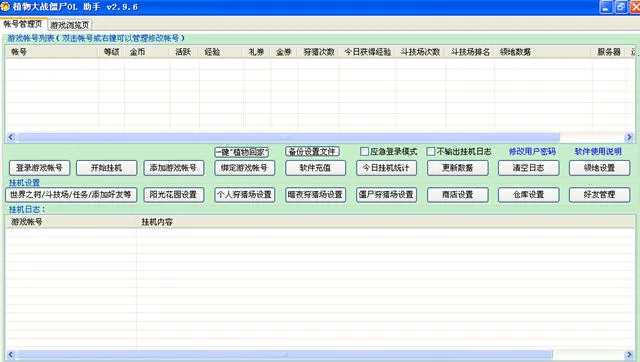Switch to the 帐号管理页 tab
This screenshot has width=640, height=362.
pyautogui.click(x=23, y=24)
